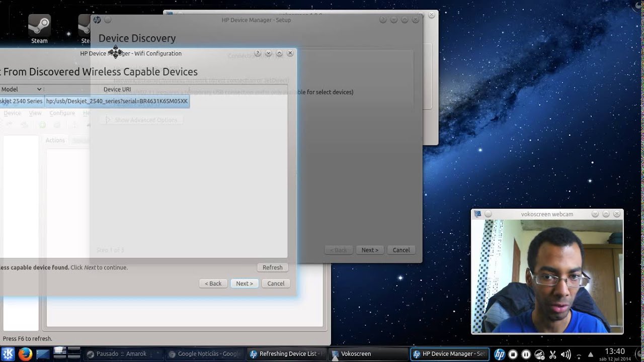Show hidden system tray icons
This screenshot has height=362, width=644.
(591, 354)
